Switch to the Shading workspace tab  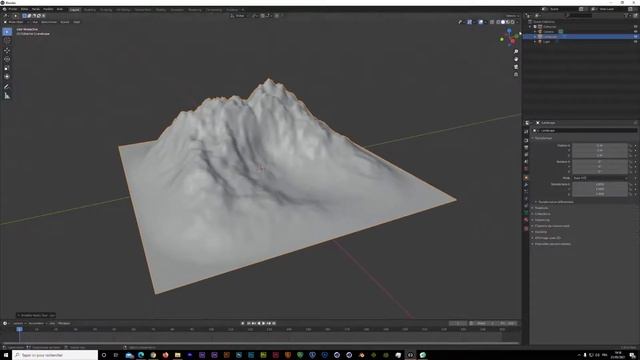pyautogui.click(x=160, y=9)
